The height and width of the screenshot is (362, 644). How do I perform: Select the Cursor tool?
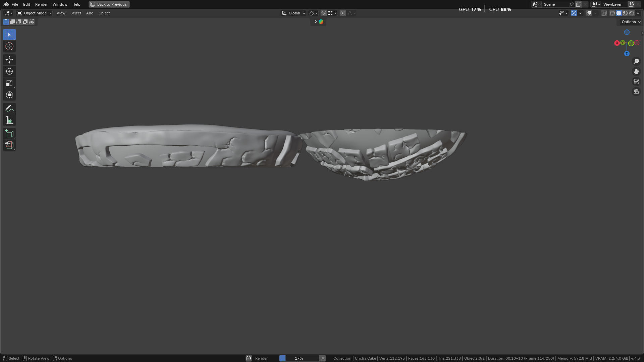click(9, 47)
